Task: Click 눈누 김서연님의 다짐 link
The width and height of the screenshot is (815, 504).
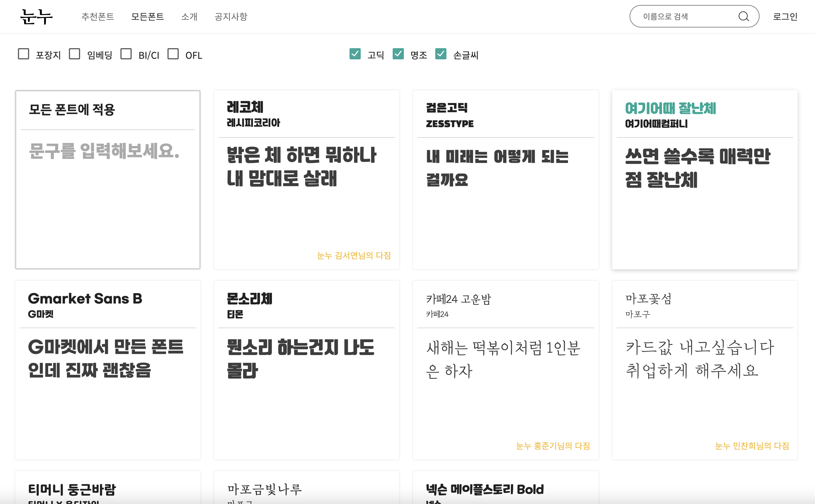Action: [x=354, y=256]
